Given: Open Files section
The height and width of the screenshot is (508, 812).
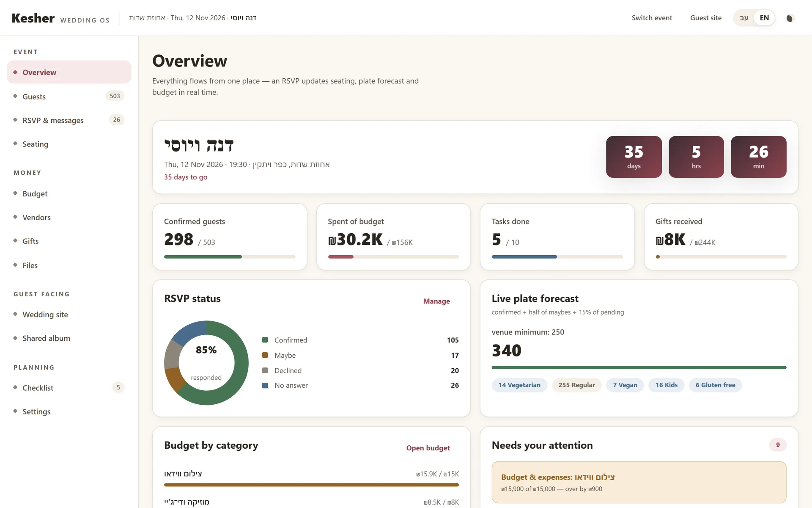Looking at the screenshot, I should [69, 265].
